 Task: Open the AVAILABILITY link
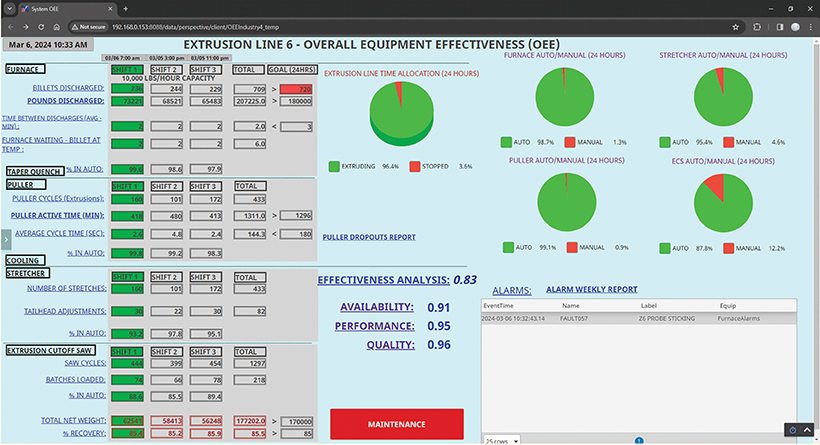coord(377,307)
